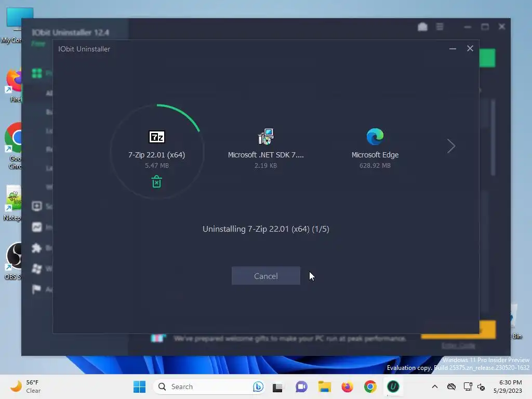The image size is (532, 399).
Task: Click the scrollbar in main IObit window
Action: click(x=493, y=137)
